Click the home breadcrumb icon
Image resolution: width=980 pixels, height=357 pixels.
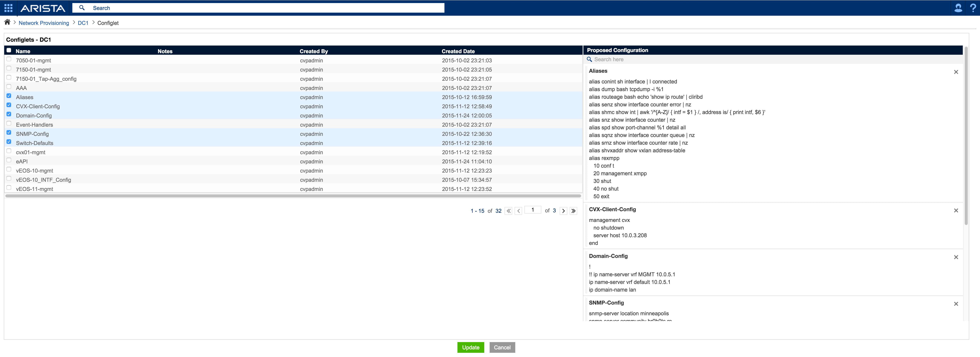coord(7,22)
